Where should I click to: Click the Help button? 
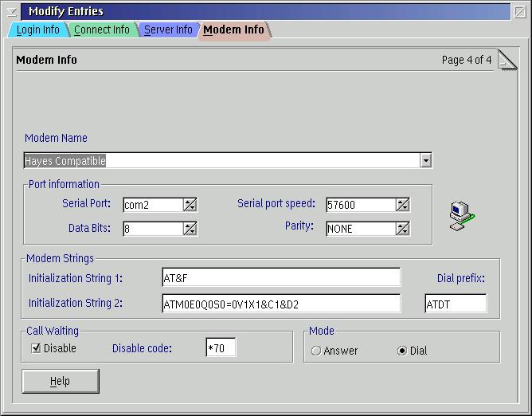coord(61,381)
